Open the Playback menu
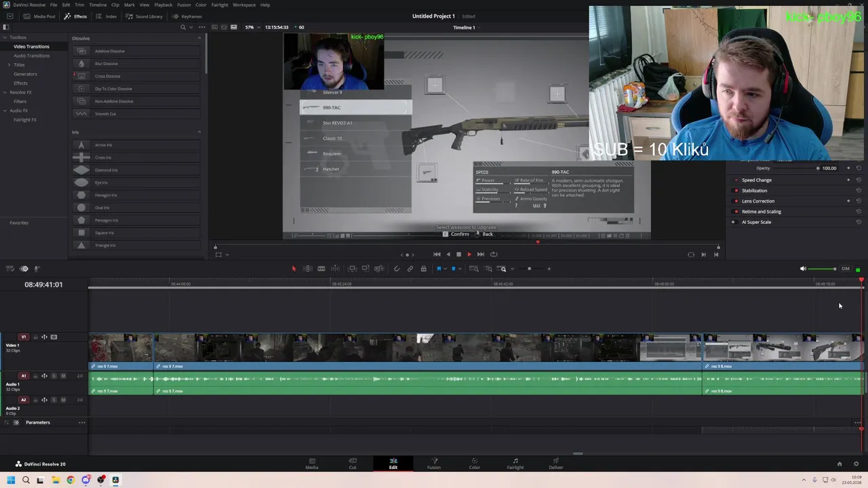 click(x=163, y=5)
